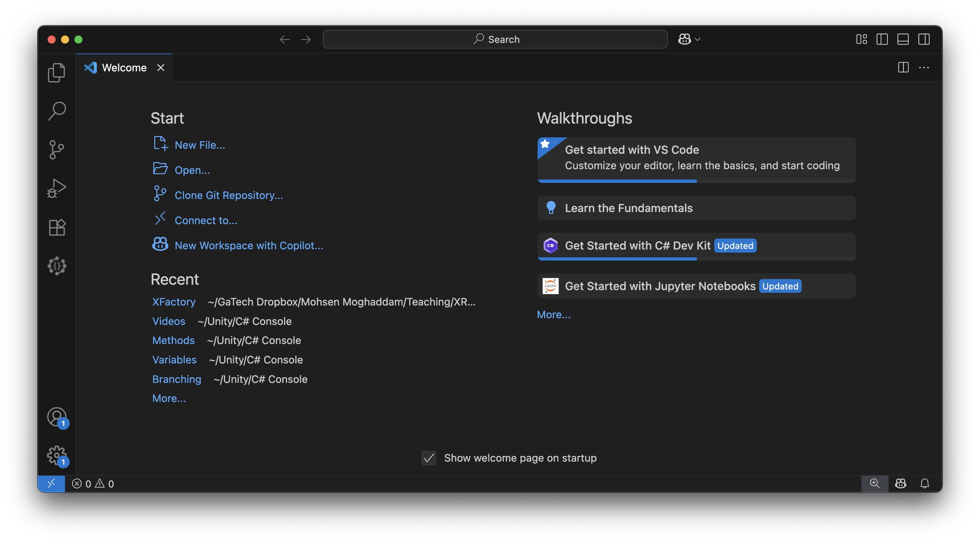Open the editor More Actions ellipsis menu

(923, 68)
